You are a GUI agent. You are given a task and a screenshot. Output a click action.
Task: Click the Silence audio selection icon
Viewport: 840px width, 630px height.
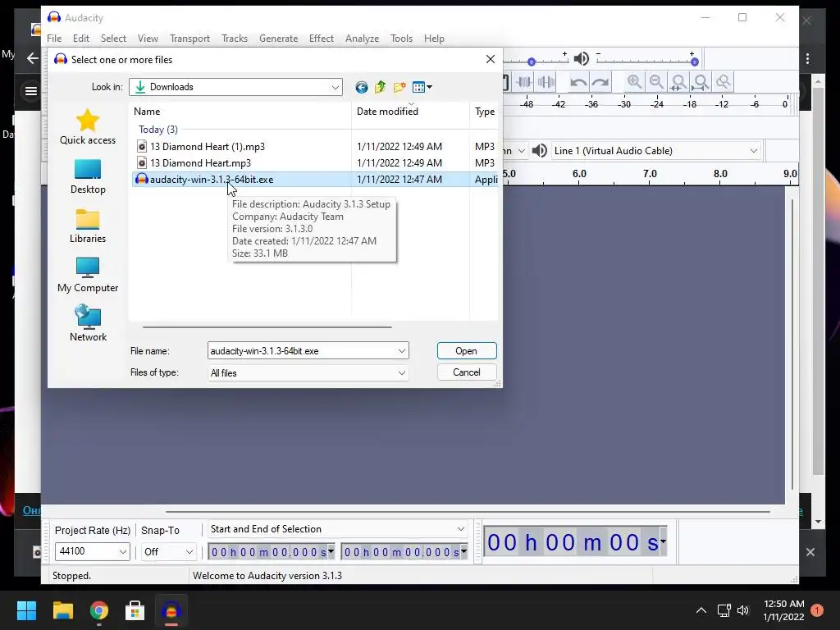(546, 82)
